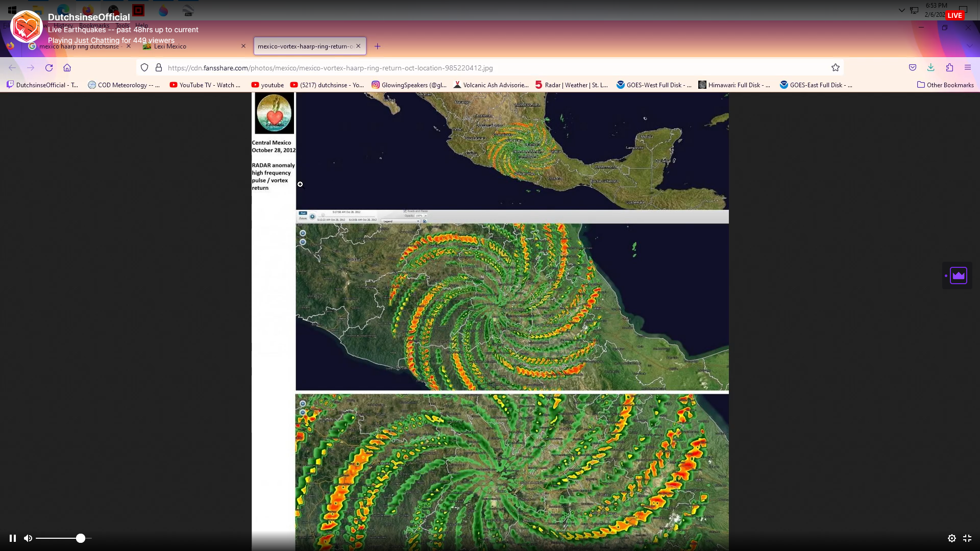Open Himawari: Full Disk bookmark
This screenshot has height=551, width=980.
click(734, 85)
